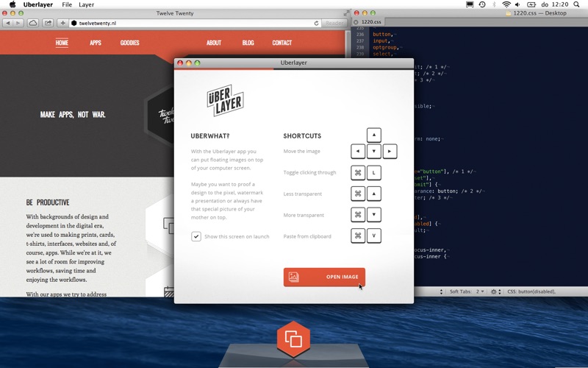588x368 pixels.
Task: Click the right arrow key icon
Action: click(390, 152)
